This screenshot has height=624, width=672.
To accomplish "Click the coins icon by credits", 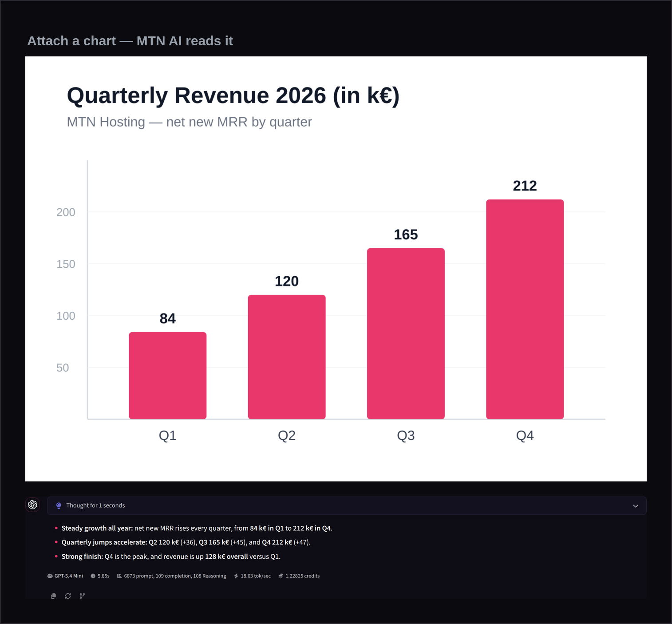I will click(x=281, y=576).
